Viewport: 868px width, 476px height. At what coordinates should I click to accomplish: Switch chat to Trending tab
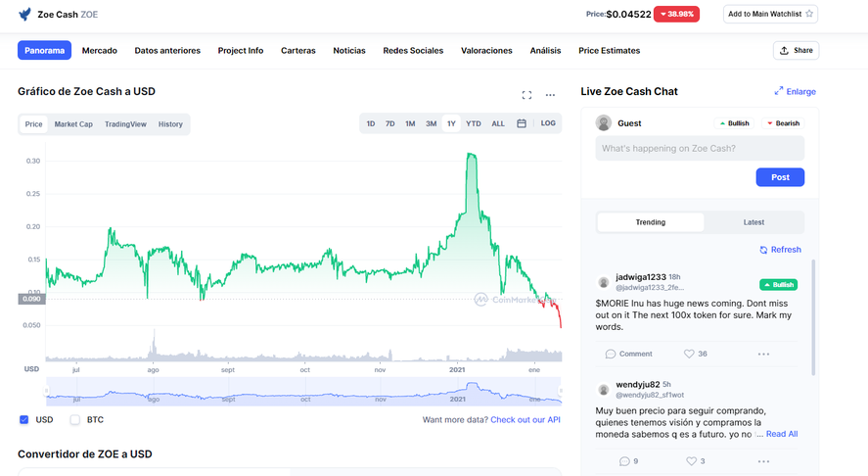click(x=651, y=222)
